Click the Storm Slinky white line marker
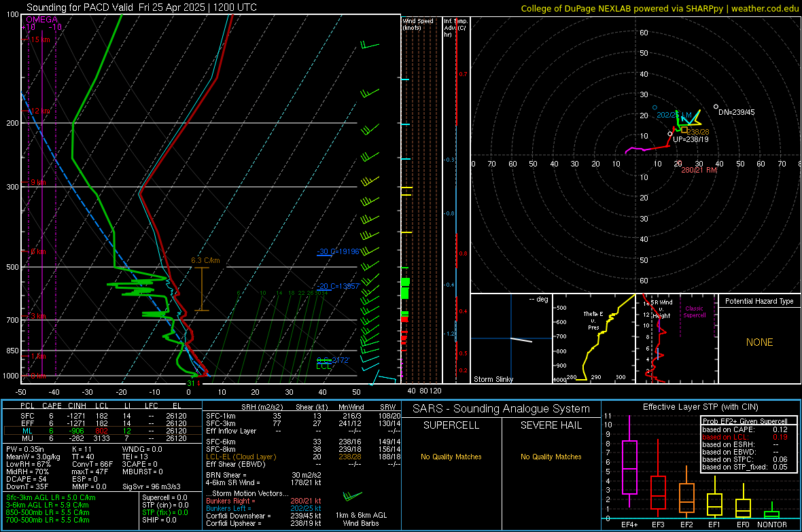Screen dimensions: 802x532 pyautogui.click(x=521, y=340)
